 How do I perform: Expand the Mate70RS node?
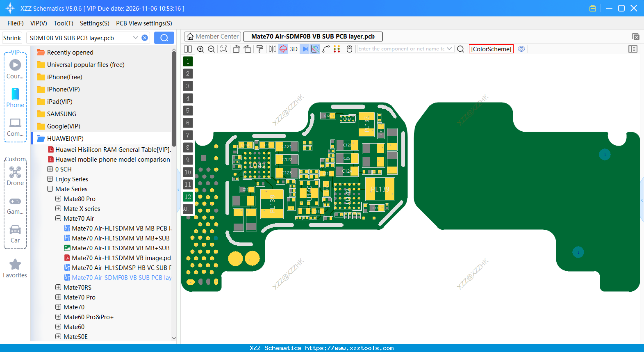[58, 287]
